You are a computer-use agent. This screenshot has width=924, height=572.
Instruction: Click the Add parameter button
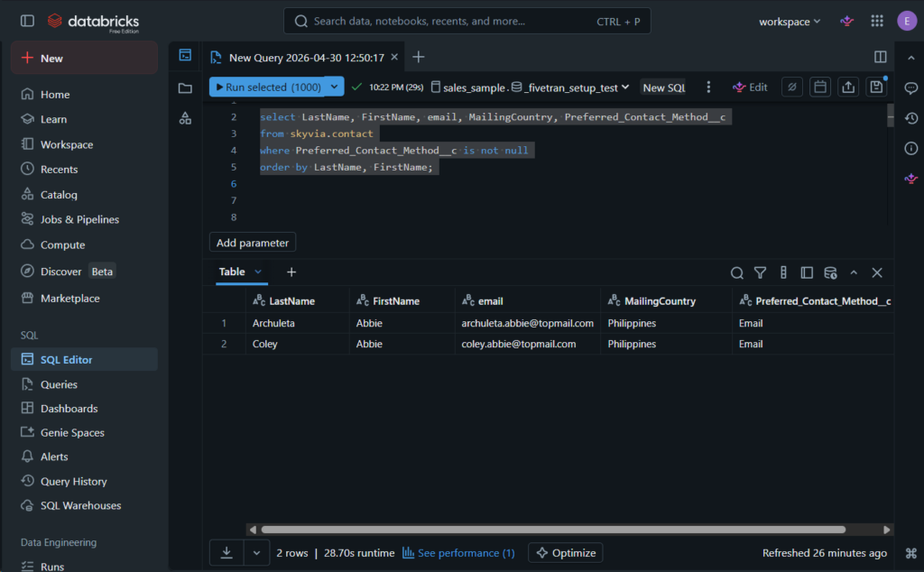pos(253,243)
